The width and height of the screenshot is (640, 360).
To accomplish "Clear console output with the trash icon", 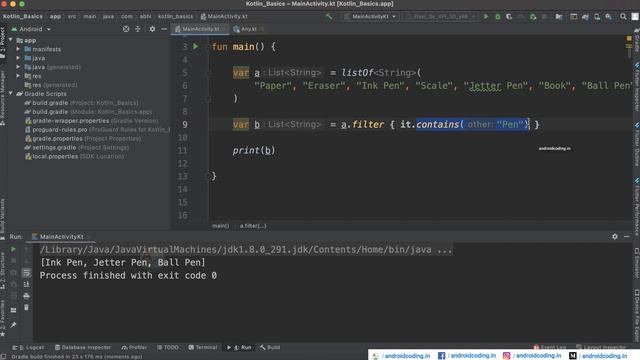I will pos(27,307).
